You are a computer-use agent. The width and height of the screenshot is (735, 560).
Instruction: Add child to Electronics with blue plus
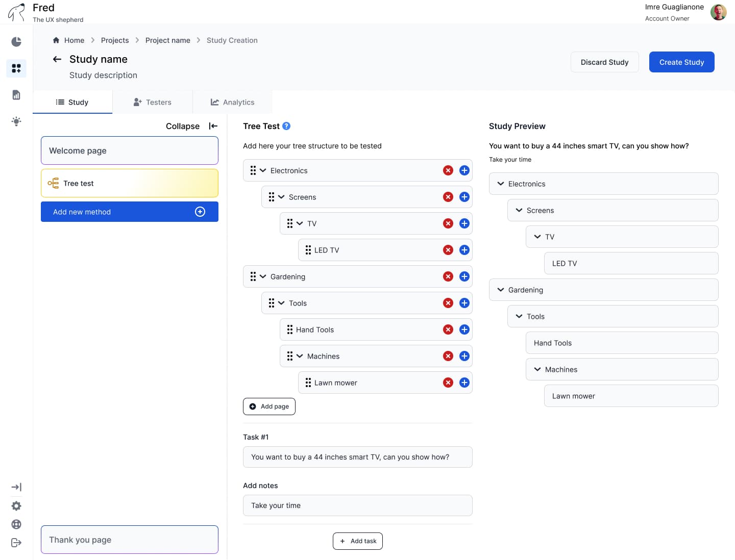[x=464, y=170]
